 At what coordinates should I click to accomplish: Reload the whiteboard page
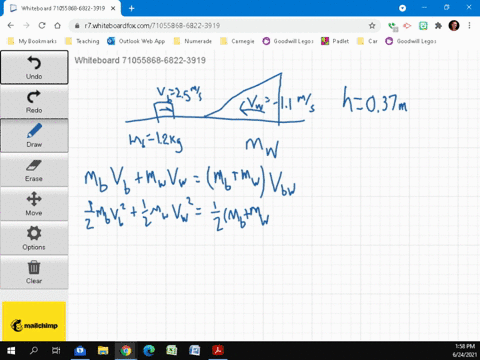[x=42, y=25]
